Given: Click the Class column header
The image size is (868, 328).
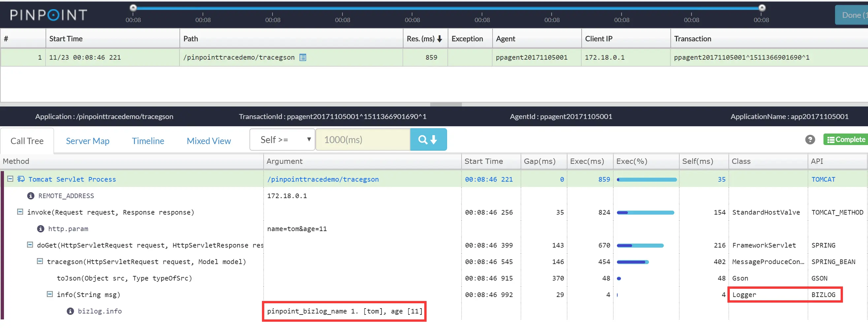Looking at the screenshot, I should (x=768, y=161).
